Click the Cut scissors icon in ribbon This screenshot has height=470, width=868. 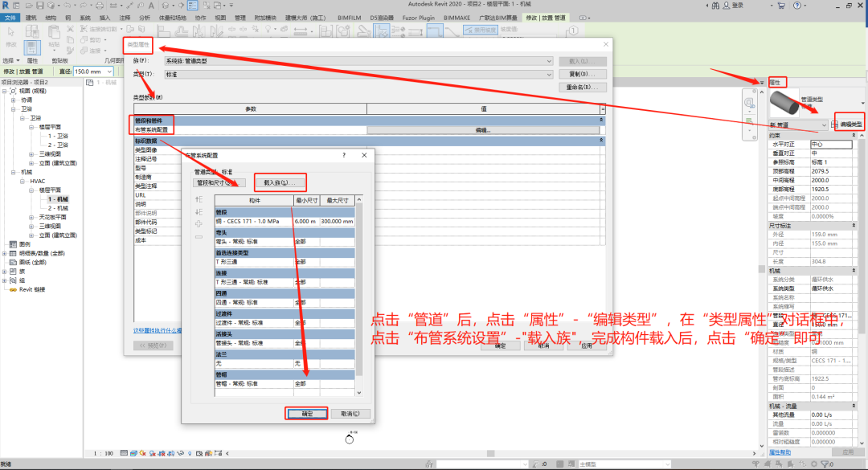point(70,29)
